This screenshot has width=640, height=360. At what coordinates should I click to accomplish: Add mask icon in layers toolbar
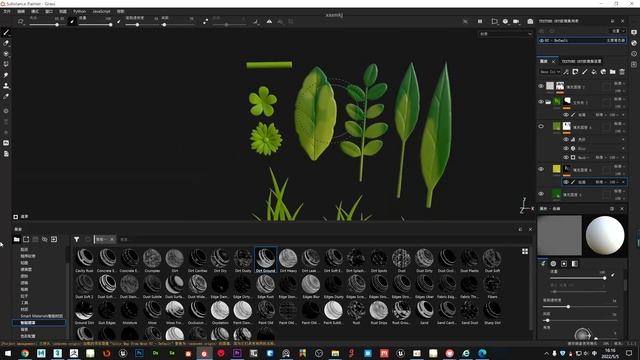575,72
